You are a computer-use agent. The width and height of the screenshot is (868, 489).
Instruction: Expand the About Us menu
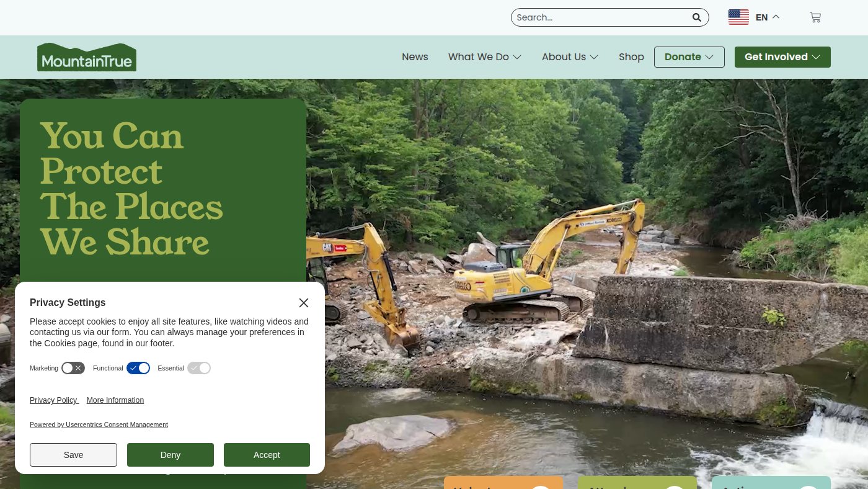click(570, 56)
